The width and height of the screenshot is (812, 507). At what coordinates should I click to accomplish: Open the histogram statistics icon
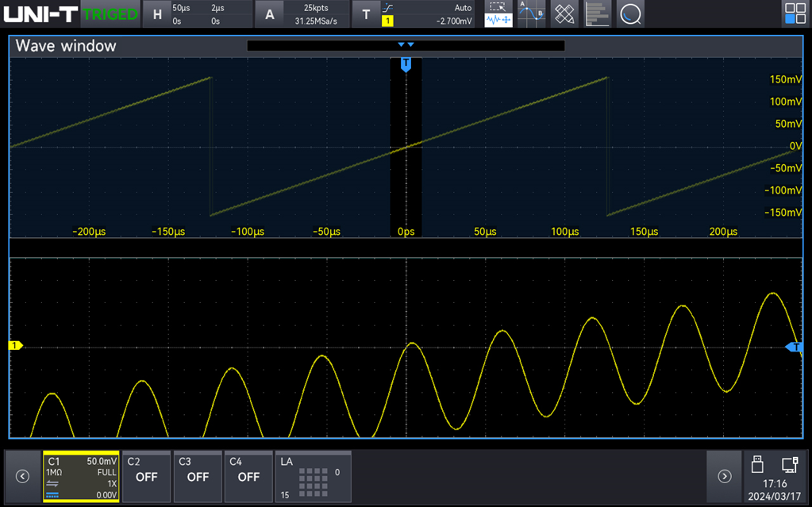[598, 13]
